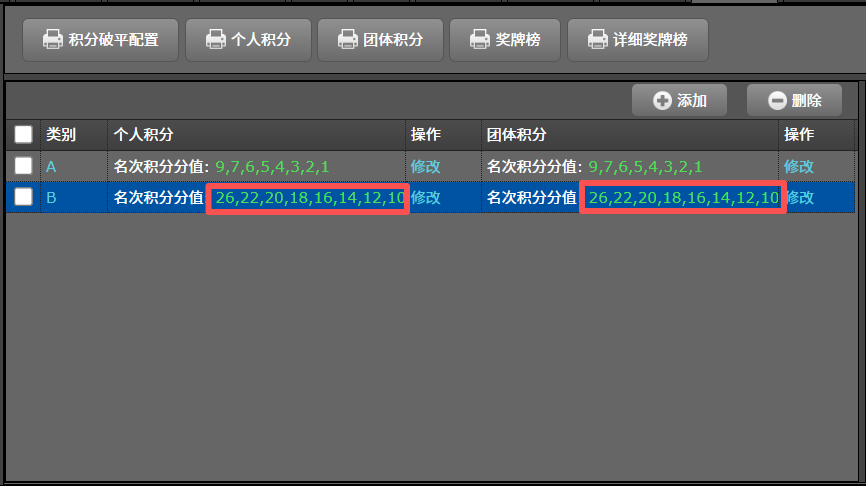Click printer icon on 团体积分 button
Image resolution: width=866 pixels, height=486 pixels.
pyautogui.click(x=348, y=39)
